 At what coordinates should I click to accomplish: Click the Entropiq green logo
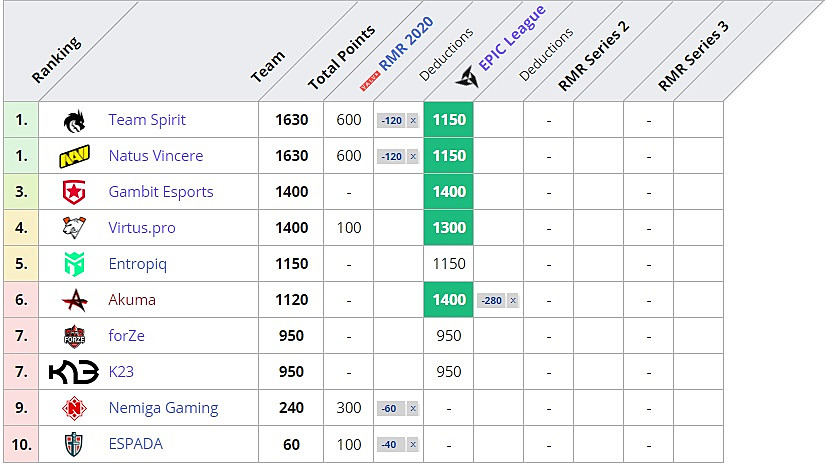[74, 264]
